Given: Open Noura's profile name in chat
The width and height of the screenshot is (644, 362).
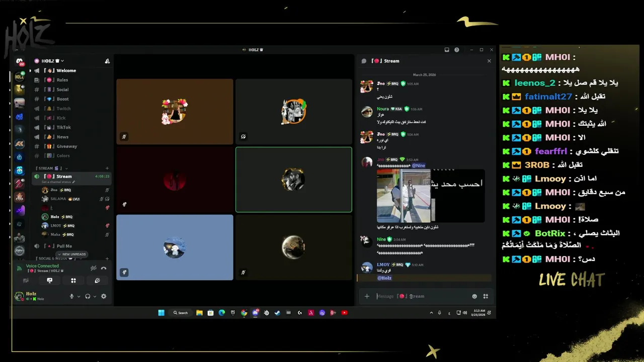Looking at the screenshot, I should point(383,109).
